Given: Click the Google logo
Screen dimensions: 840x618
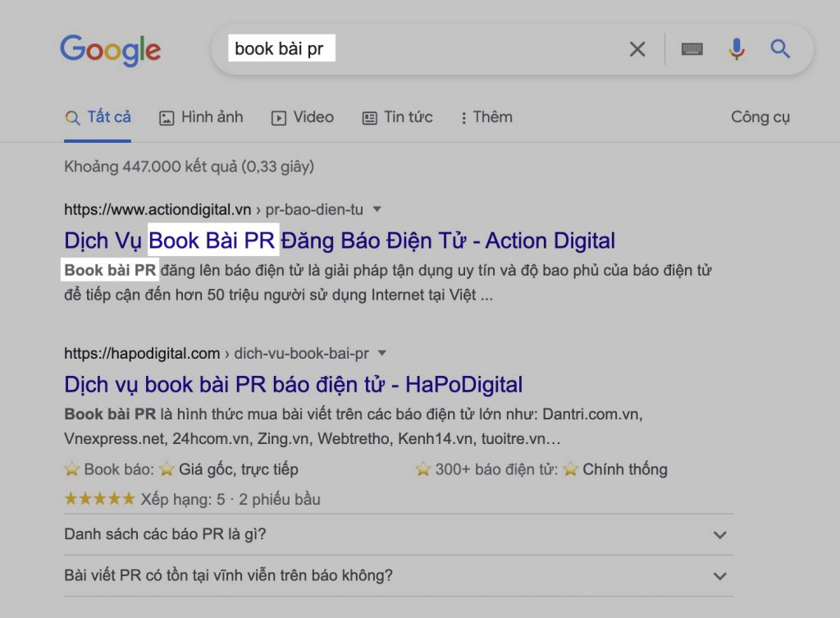Looking at the screenshot, I should [x=111, y=50].
